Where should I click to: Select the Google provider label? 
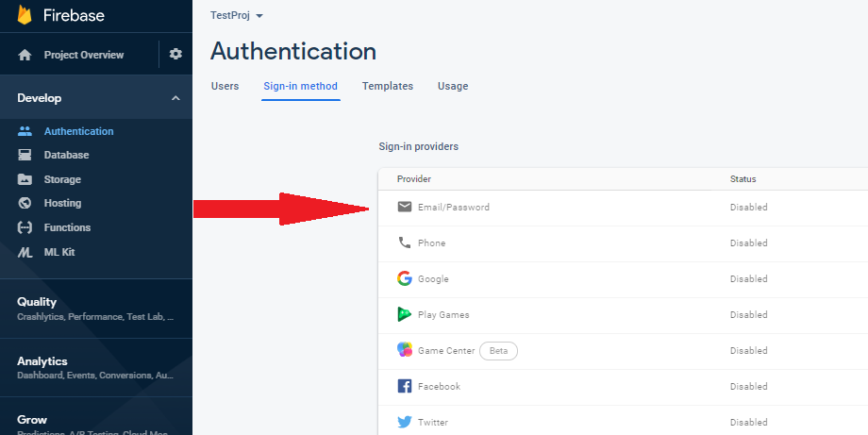pyautogui.click(x=433, y=279)
